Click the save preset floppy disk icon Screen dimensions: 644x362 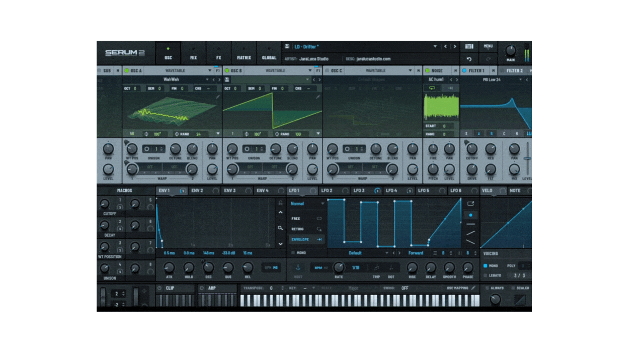(x=287, y=46)
